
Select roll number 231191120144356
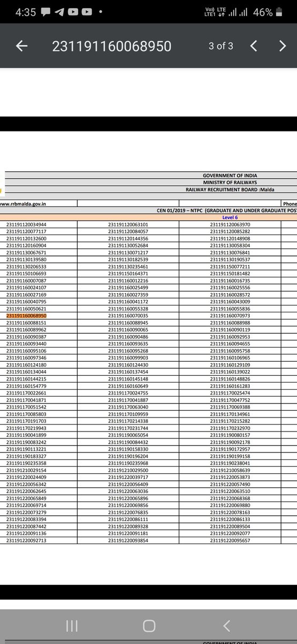tap(128, 238)
